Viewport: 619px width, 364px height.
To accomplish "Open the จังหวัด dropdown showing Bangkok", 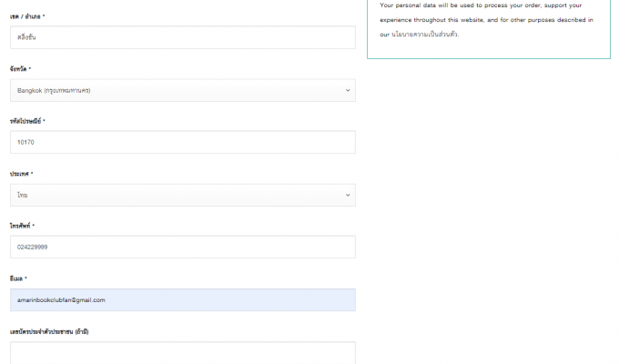I will [182, 90].
